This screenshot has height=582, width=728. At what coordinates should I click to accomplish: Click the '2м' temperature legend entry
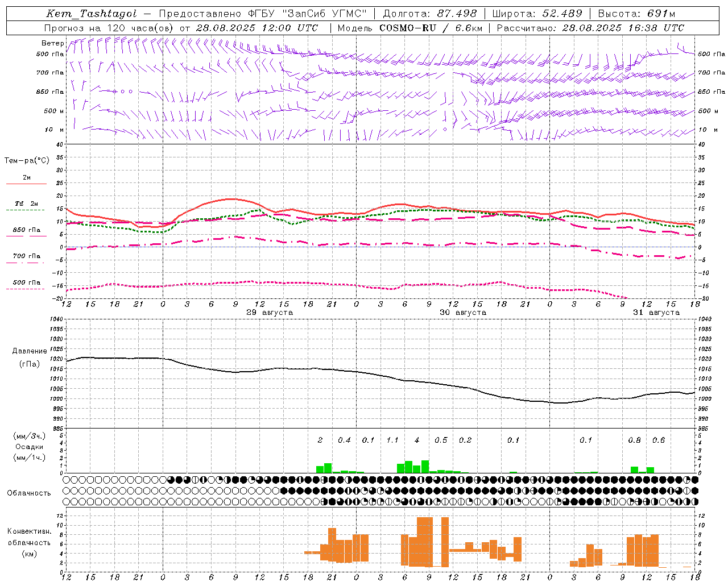(x=27, y=178)
